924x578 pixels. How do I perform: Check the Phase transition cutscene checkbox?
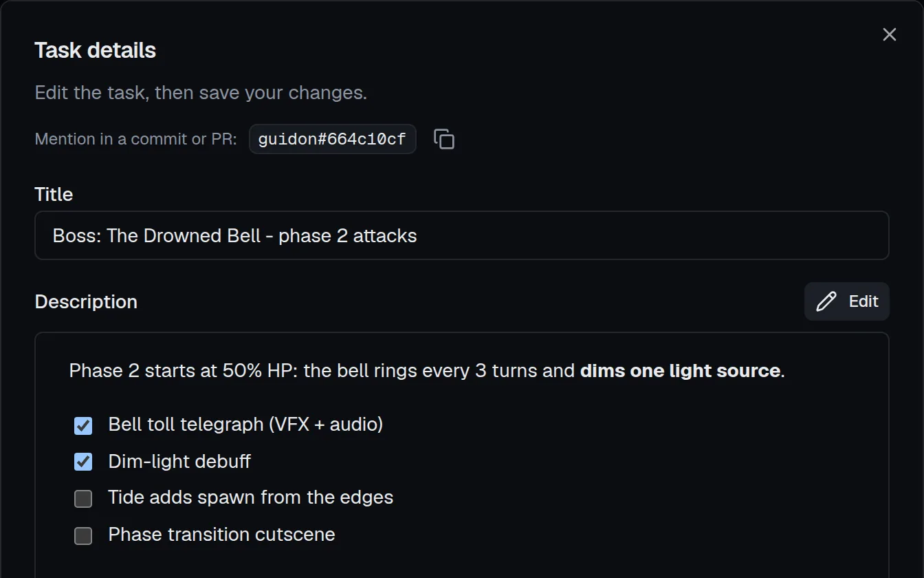pos(83,535)
